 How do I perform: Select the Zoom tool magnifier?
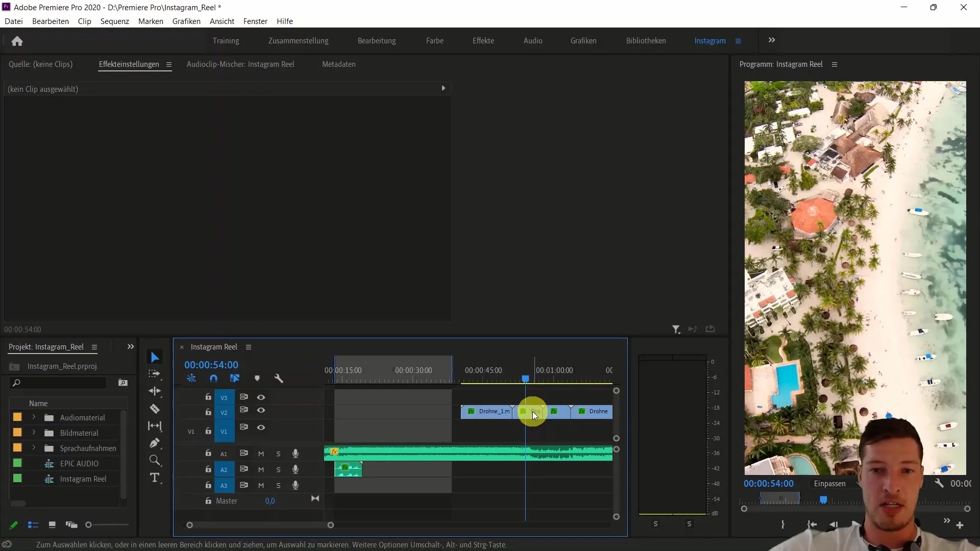pyautogui.click(x=155, y=461)
